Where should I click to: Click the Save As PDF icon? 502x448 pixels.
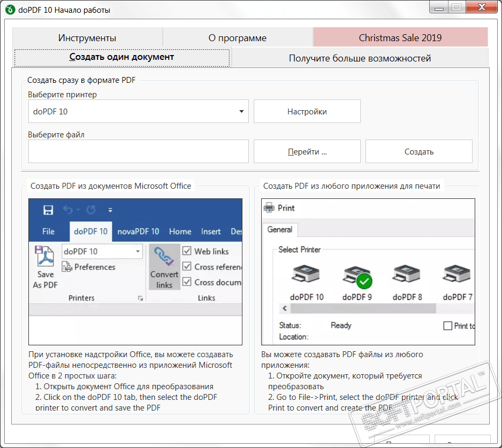44,257
